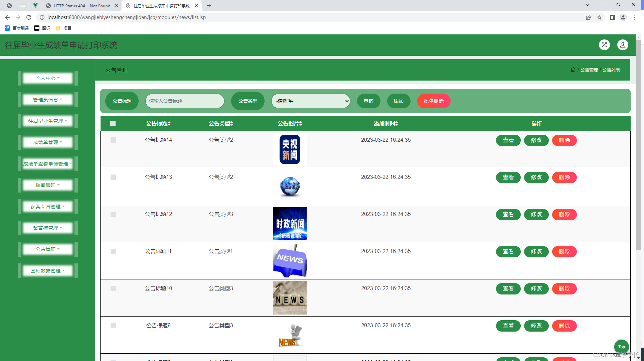644x361 pixels.
Task: Open the 公告类型 请选择 dropdown
Action: coord(311,101)
